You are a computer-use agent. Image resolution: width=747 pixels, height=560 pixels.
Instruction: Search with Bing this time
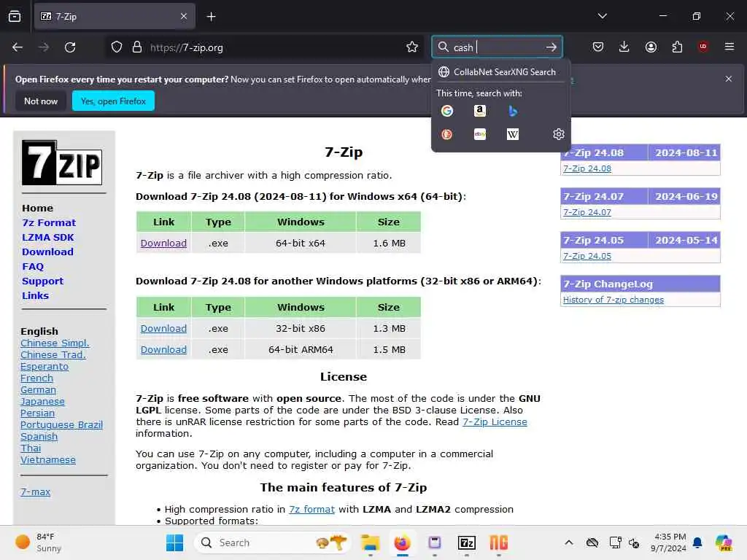coord(513,111)
